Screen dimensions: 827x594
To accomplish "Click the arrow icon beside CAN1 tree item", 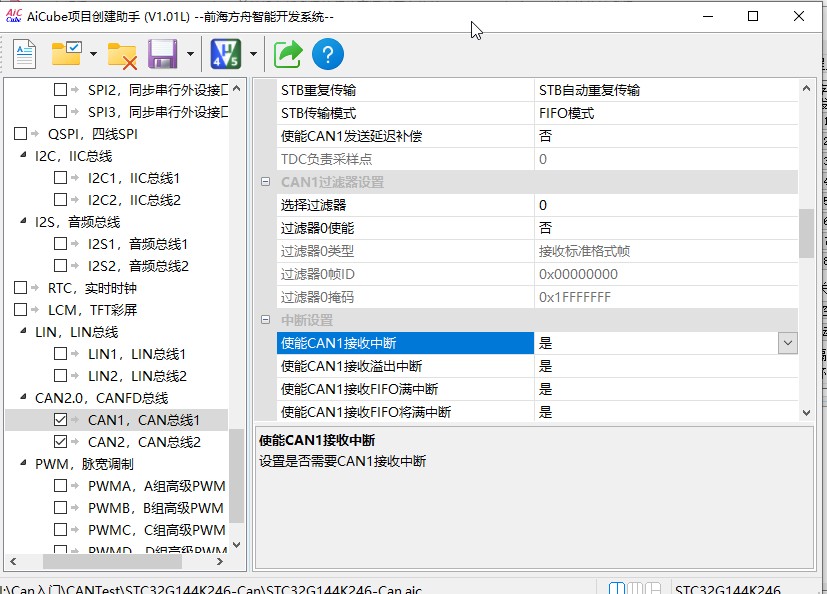I will [x=75, y=420].
